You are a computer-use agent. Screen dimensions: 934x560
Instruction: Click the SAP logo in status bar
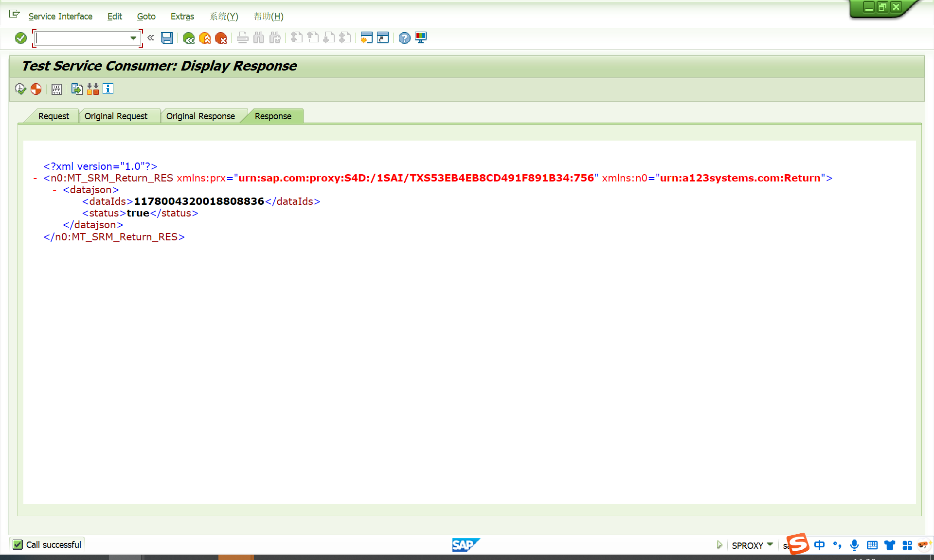[x=466, y=545]
